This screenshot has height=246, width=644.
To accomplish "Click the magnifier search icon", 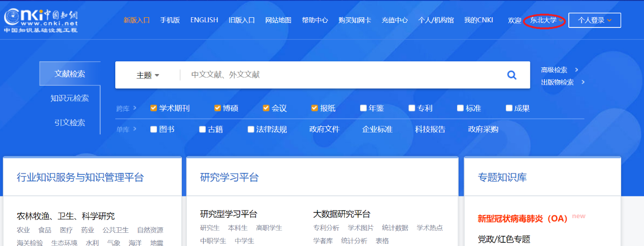I will tap(511, 75).
